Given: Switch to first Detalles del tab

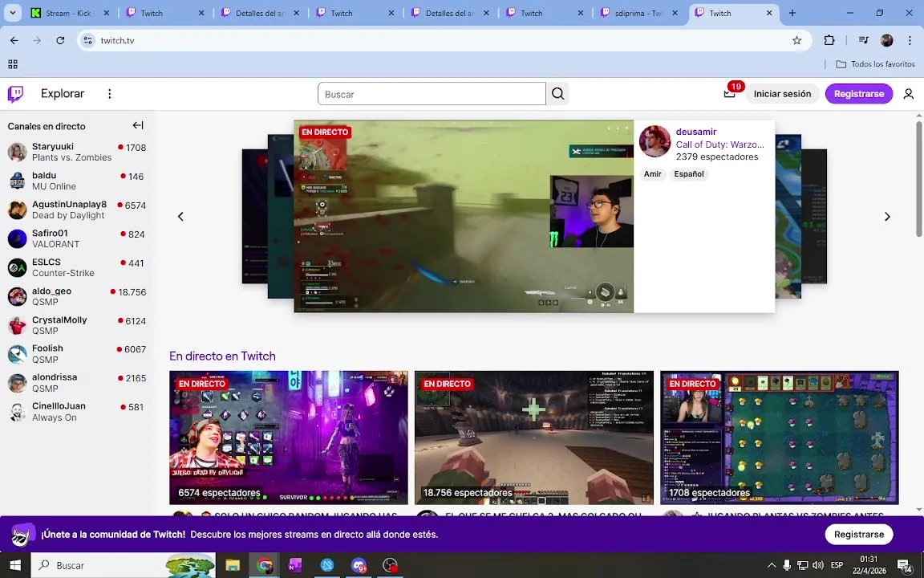Looking at the screenshot, I should tap(261, 13).
